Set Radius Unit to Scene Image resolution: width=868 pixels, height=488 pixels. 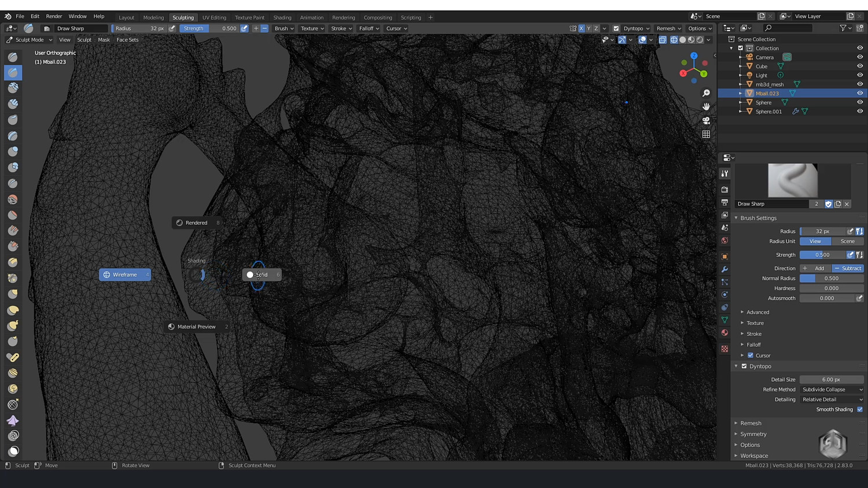(x=848, y=241)
